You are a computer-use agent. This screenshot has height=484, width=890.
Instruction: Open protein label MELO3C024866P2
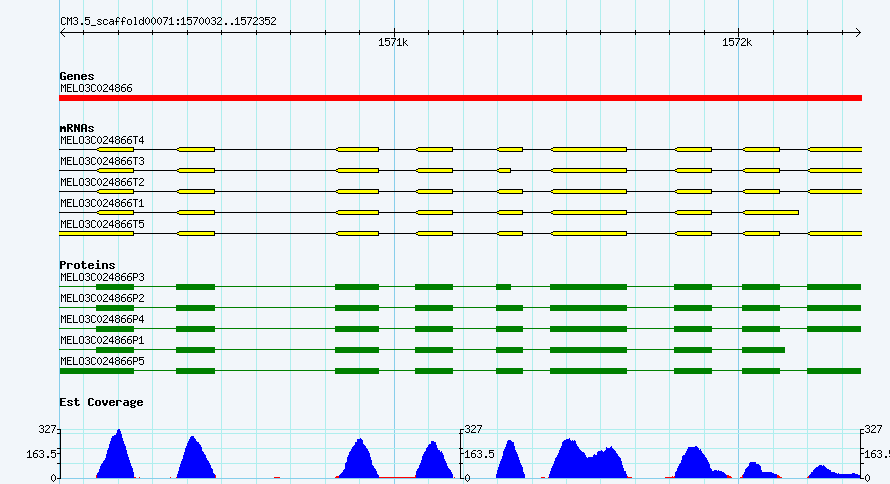click(102, 298)
